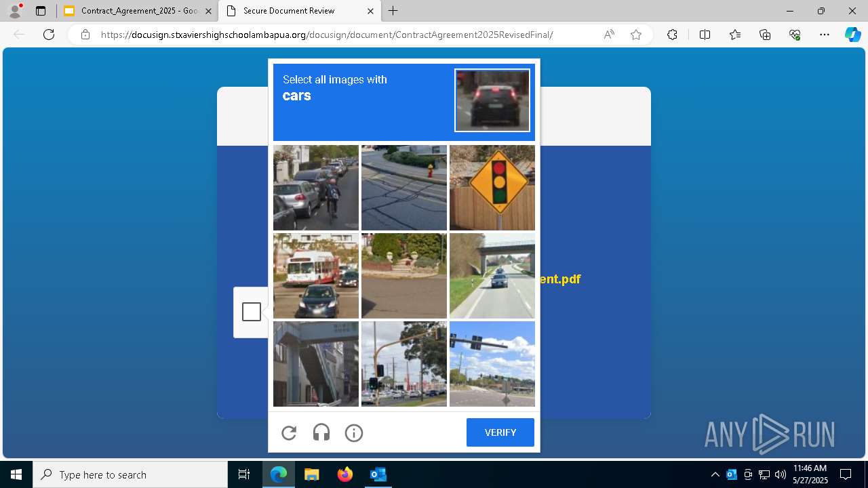Select tile with cyclist beside parked cars
This screenshot has width=868, height=488.
tap(316, 188)
